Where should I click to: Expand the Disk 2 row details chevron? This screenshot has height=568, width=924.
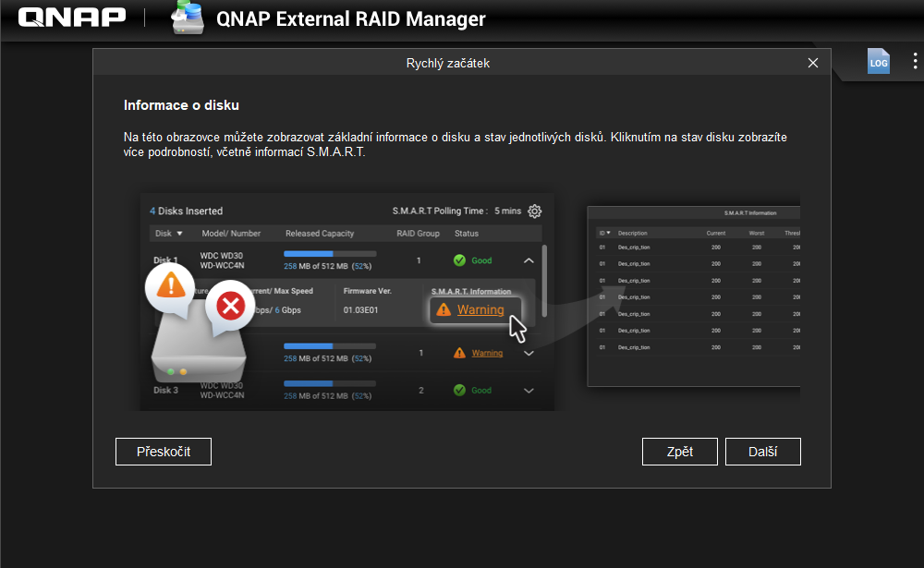pyautogui.click(x=529, y=353)
